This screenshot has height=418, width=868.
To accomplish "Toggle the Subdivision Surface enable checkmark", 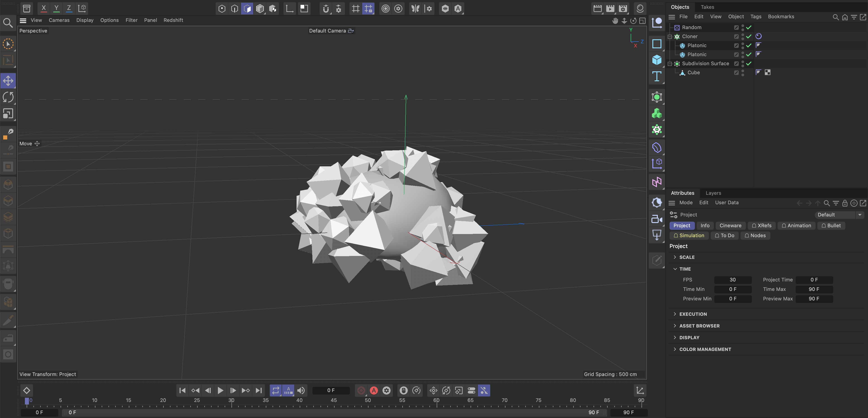I will 749,64.
